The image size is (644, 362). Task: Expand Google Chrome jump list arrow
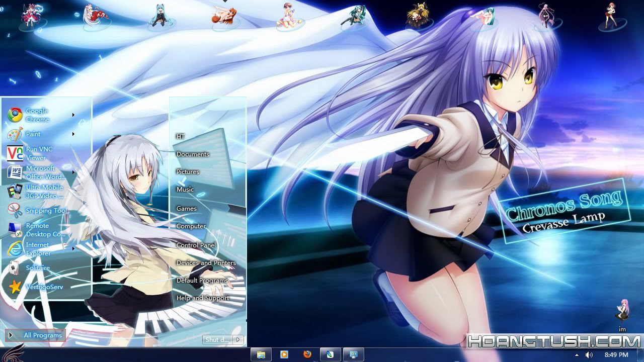73,115
